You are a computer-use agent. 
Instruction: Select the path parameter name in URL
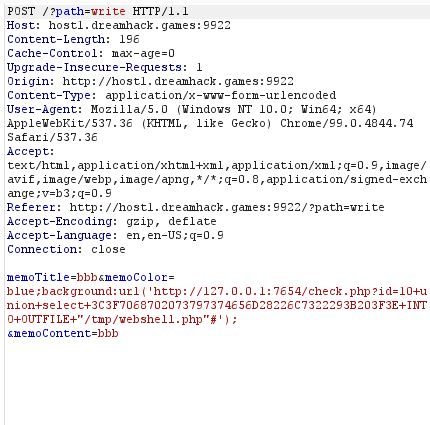[70, 12]
